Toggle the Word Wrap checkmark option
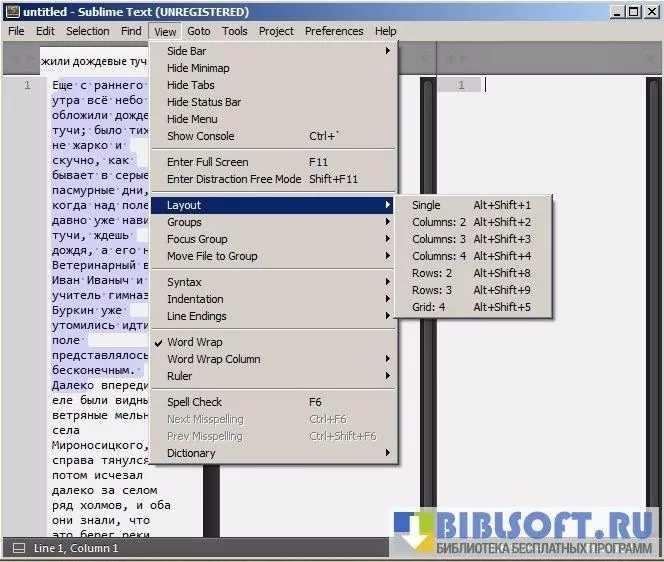The height and width of the screenshot is (562, 664). tap(194, 342)
